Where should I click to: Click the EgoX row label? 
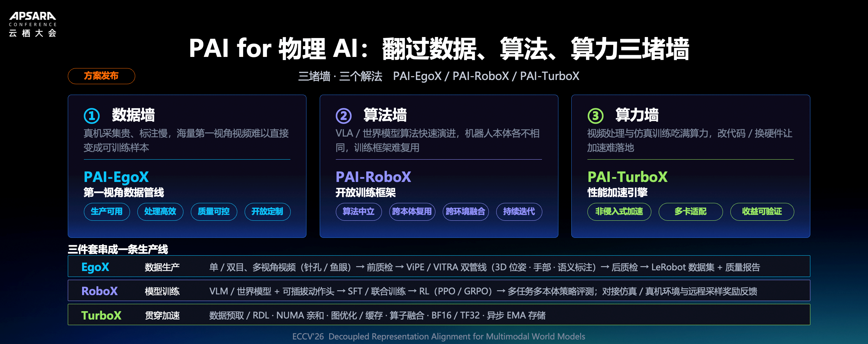(x=95, y=267)
